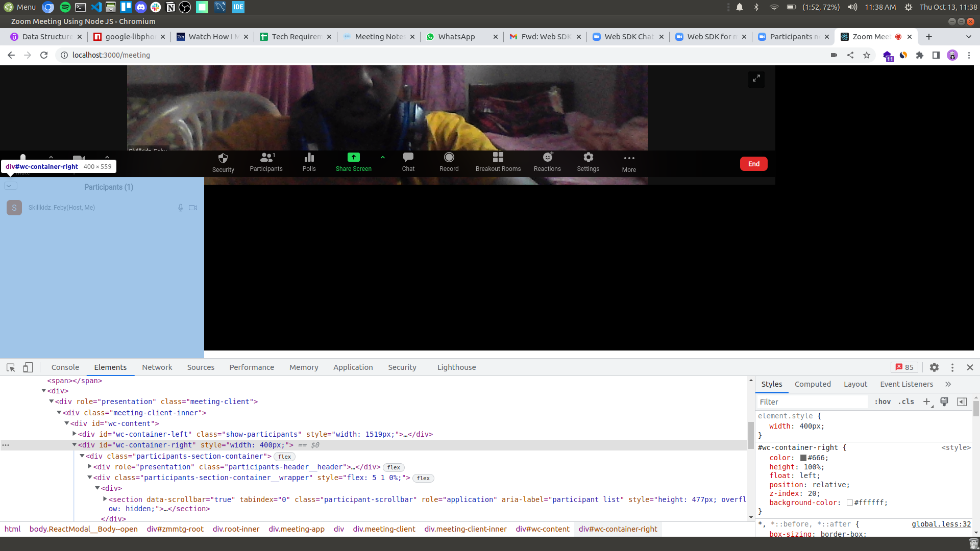Open the global.less:32 source link
Image resolution: width=980 pixels, height=551 pixels.
941,524
